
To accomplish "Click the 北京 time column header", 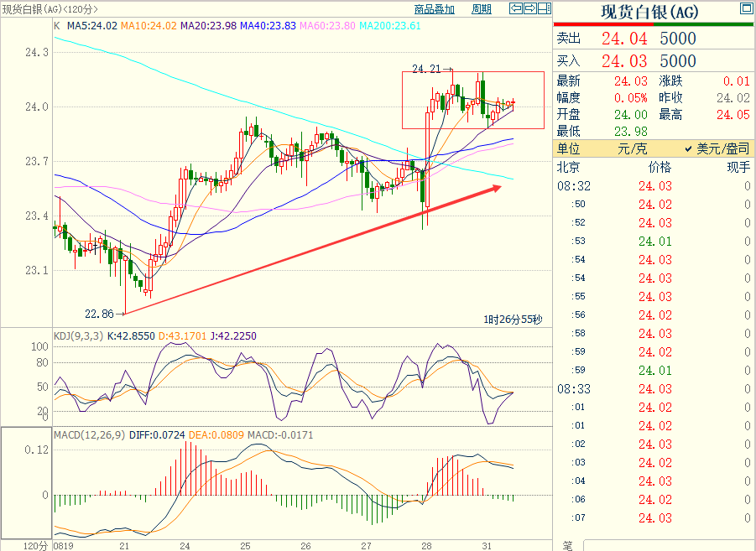I will click(568, 167).
